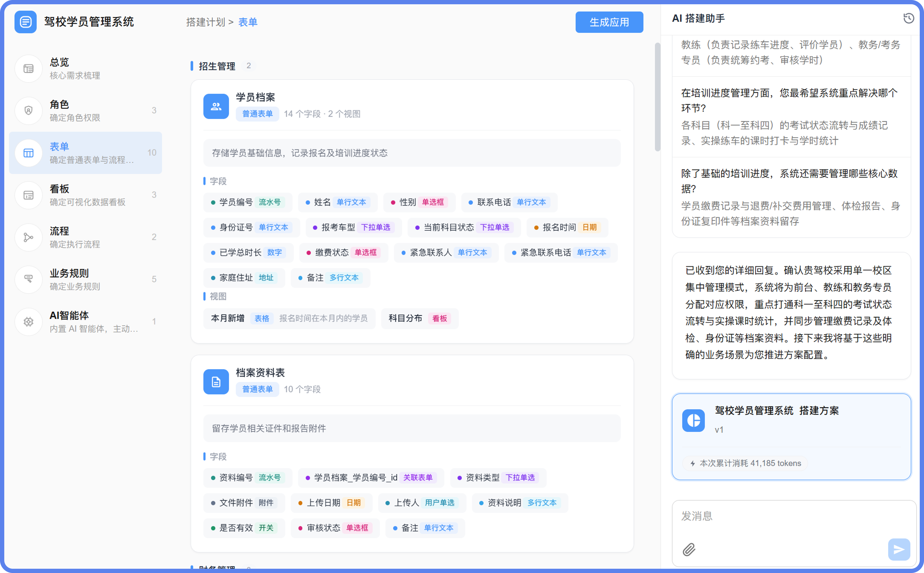Go to 总览 核心需求梳理 menu item
Viewport: 924px width, 573px height.
point(85,69)
